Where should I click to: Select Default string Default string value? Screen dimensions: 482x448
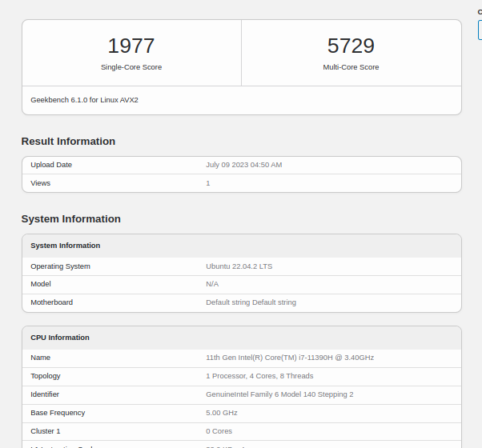click(x=251, y=302)
